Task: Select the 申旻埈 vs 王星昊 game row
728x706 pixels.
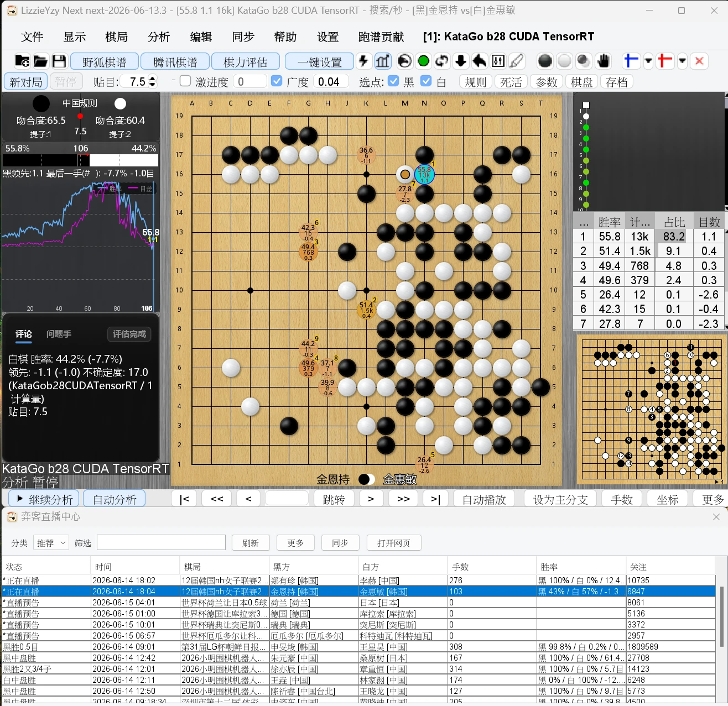Action: pos(358,647)
